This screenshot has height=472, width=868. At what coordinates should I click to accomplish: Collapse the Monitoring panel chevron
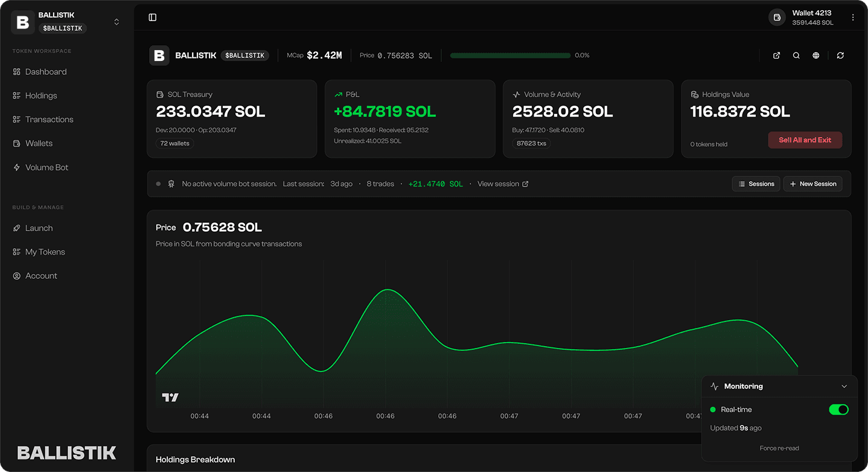coord(844,386)
